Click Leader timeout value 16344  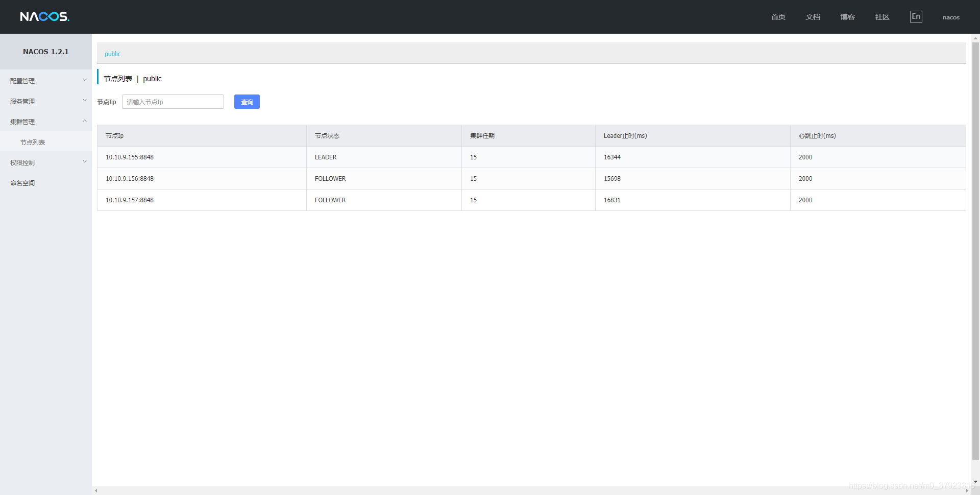click(x=612, y=157)
